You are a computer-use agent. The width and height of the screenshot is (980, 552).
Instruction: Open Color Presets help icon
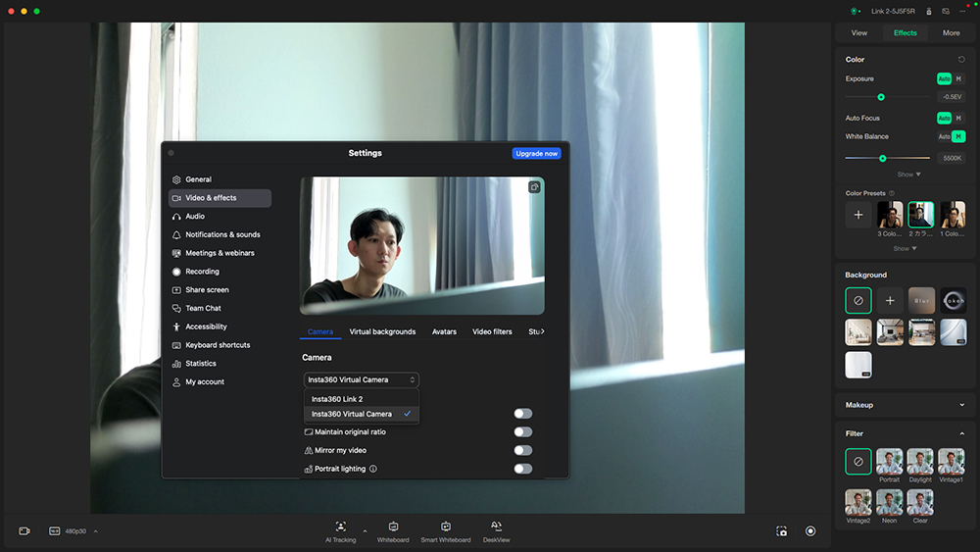[x=892, y=193]
